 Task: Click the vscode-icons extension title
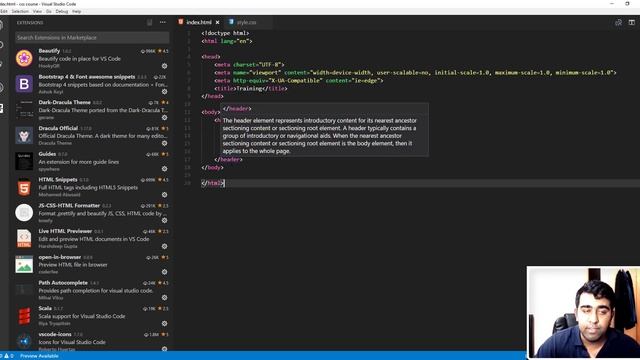point(55,334)
